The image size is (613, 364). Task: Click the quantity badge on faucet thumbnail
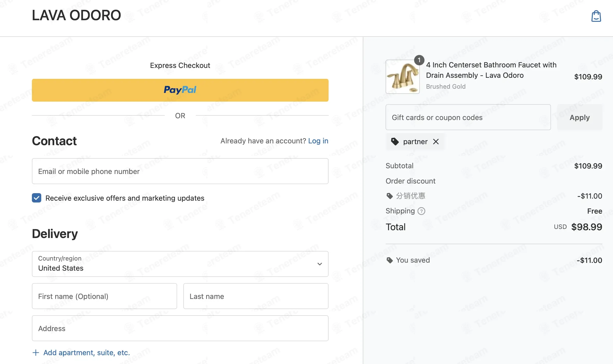419,60
